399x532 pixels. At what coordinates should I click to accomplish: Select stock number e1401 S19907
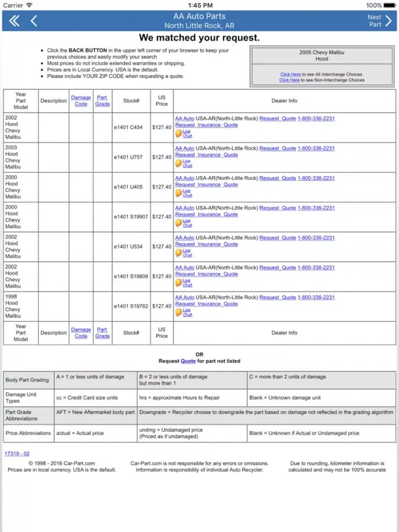[131, 217]
